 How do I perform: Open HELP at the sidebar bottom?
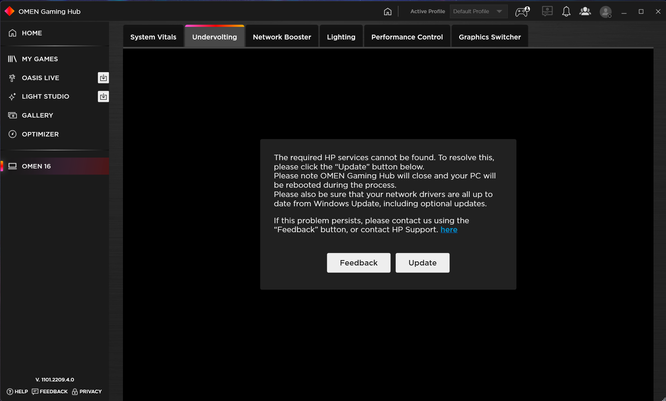17,392
